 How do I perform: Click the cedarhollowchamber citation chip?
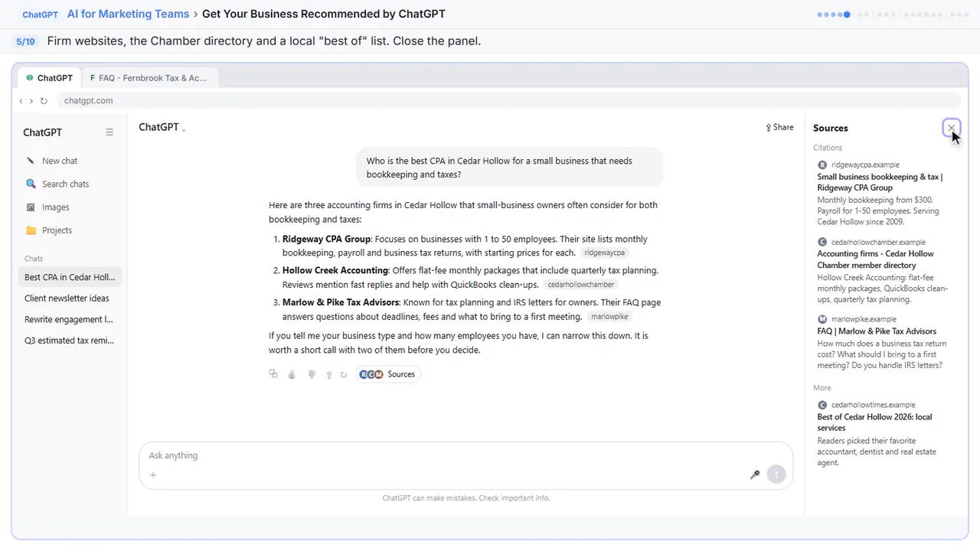[x=580, y=285]
